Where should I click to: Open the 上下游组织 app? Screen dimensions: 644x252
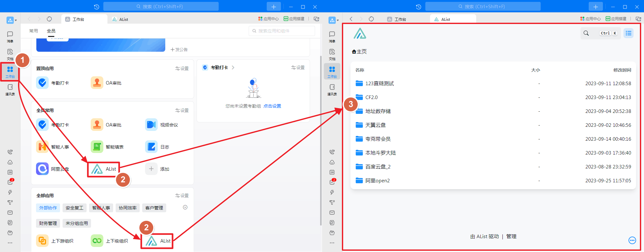click(42, 241)
